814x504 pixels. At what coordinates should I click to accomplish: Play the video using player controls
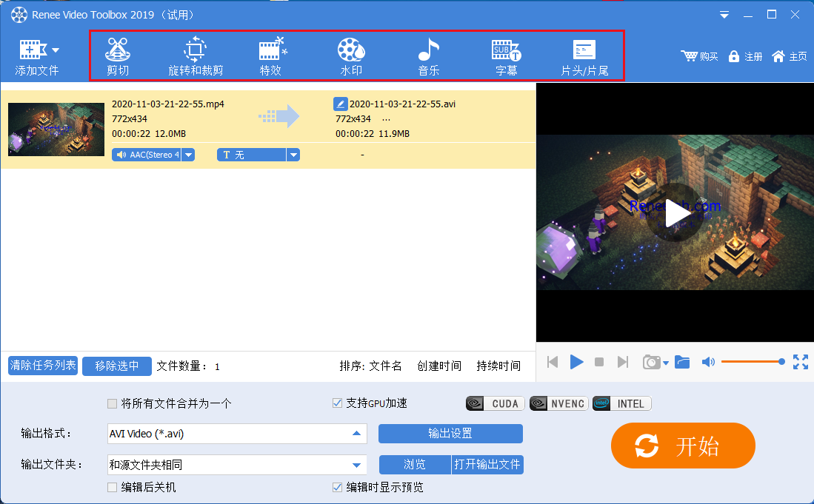click(x=576, y=362)
